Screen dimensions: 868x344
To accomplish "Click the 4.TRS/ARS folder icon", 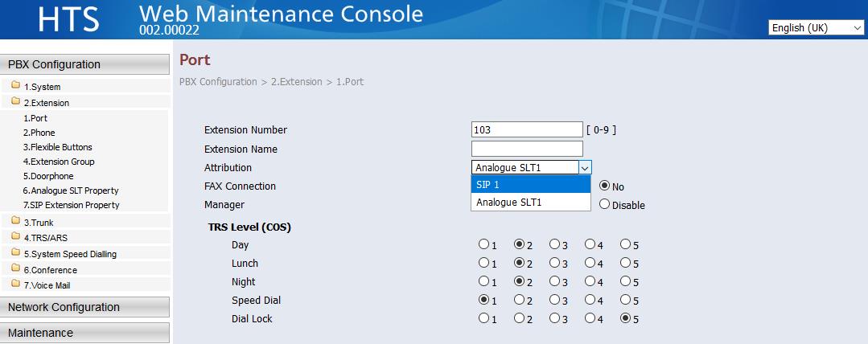I will coord(16,237).
